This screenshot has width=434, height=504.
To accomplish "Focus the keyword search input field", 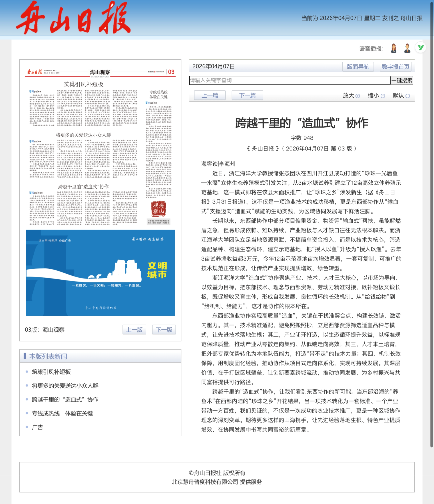I will (x=289, y=80).
